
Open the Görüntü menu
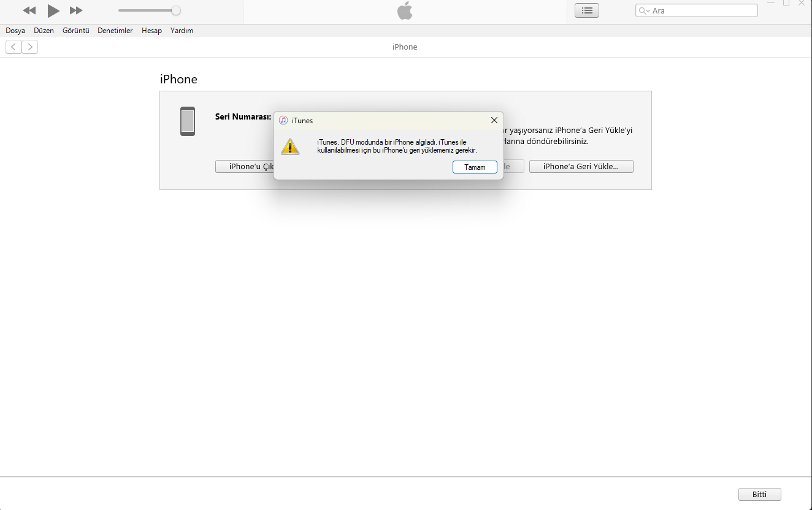point(76,31)
